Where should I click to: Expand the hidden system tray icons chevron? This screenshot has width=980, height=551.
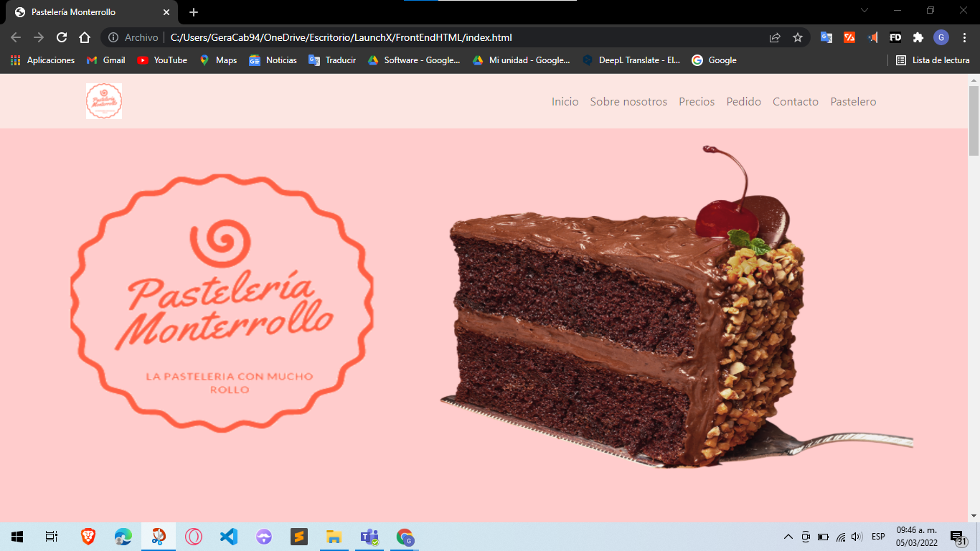tap(788, 537)
